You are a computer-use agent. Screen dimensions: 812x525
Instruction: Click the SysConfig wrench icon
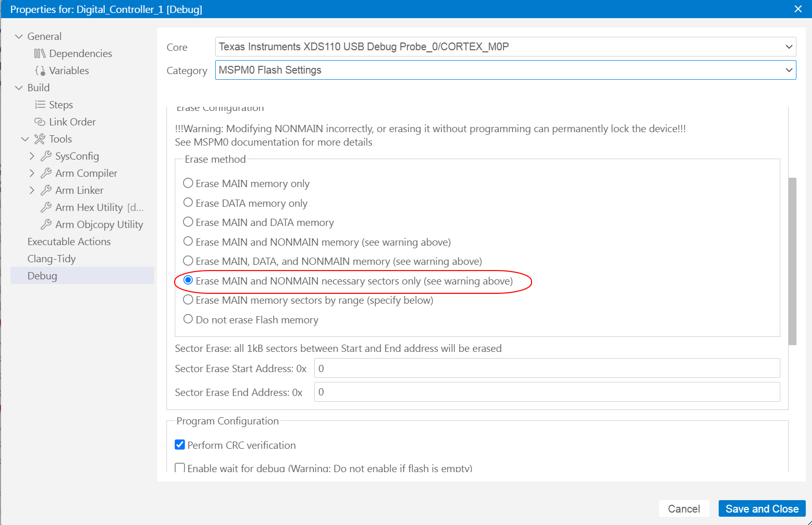[47, 155]
